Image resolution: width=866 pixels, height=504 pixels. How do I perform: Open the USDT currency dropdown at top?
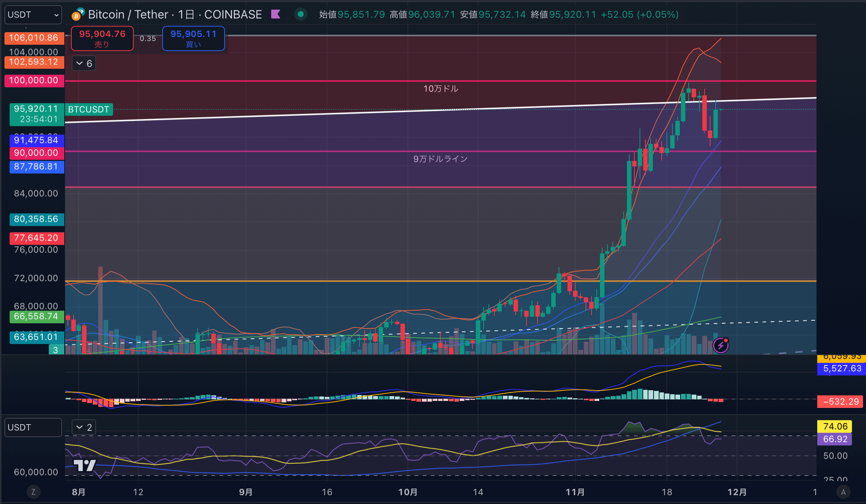pos(33,15)
